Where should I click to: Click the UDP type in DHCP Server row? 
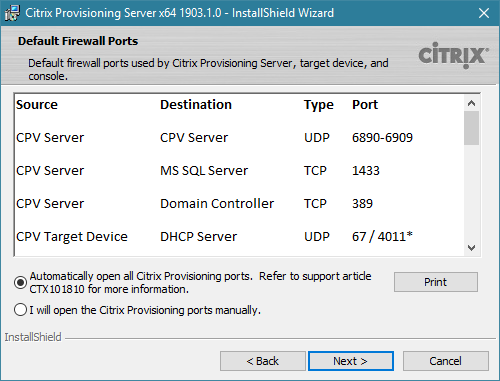(317, 236)
